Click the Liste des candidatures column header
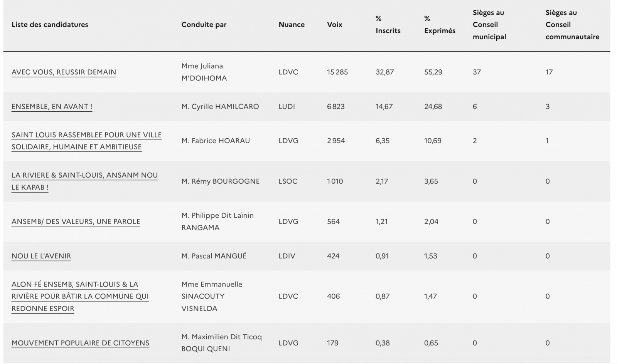The height and width of the screenshot is (364, 617). click(50, 25)
